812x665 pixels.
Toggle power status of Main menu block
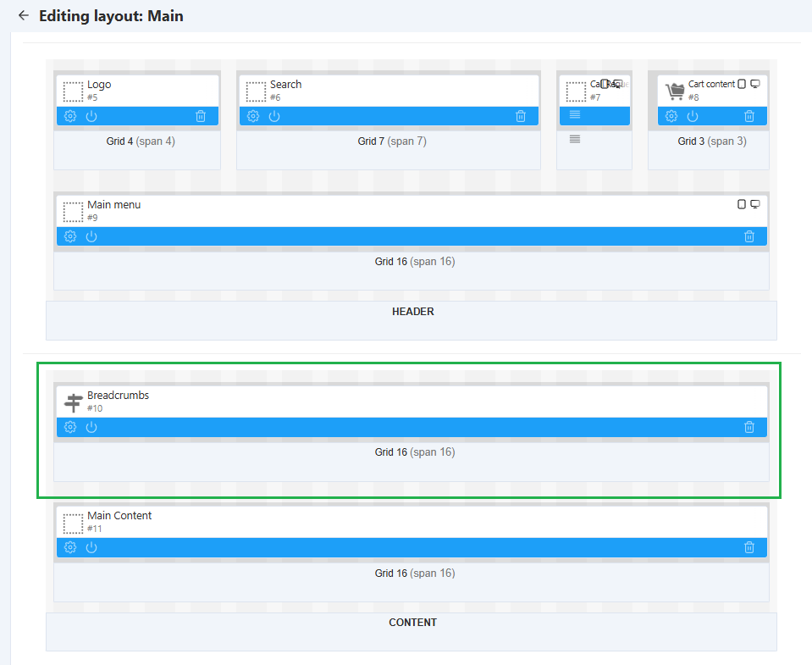(91, 236)
